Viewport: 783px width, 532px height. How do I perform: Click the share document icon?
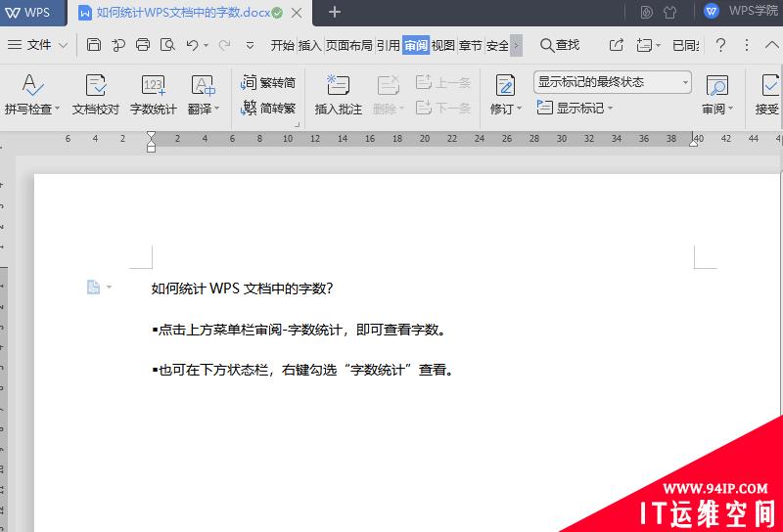[x=617, y=45]
